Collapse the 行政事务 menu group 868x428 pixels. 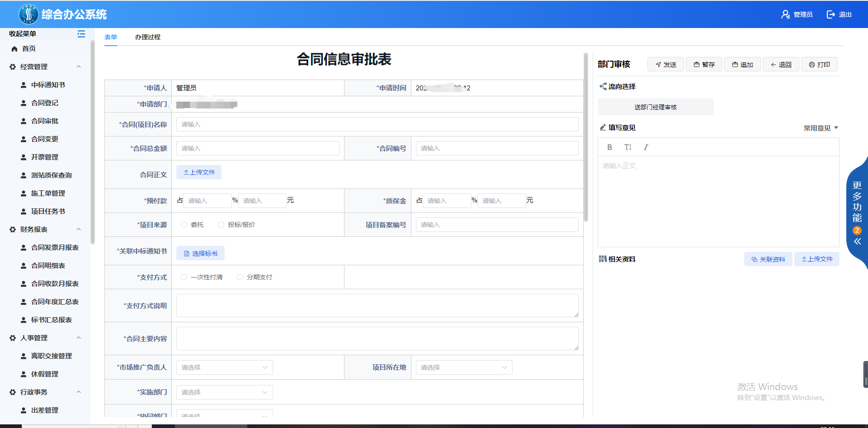point(79,392)
